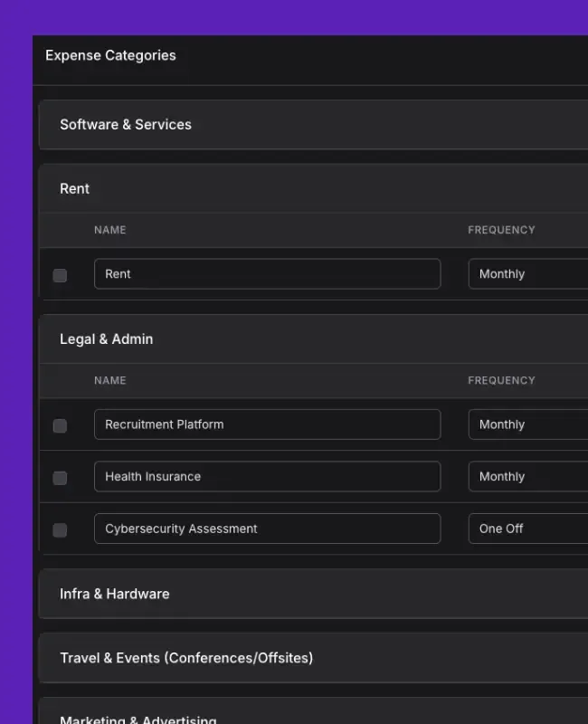Expand the Infra & Hardware category
The height and width of the screenshot is (724, 588).
313,594
